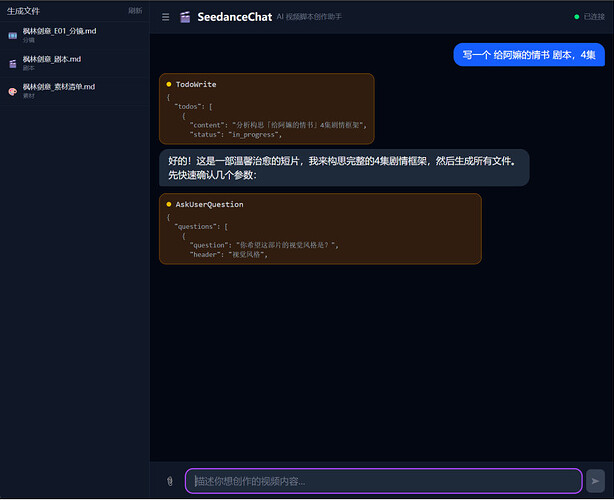Click the material list file's palette icon
This screenshot has height=500, width=614.
click(x=13, y=91)
